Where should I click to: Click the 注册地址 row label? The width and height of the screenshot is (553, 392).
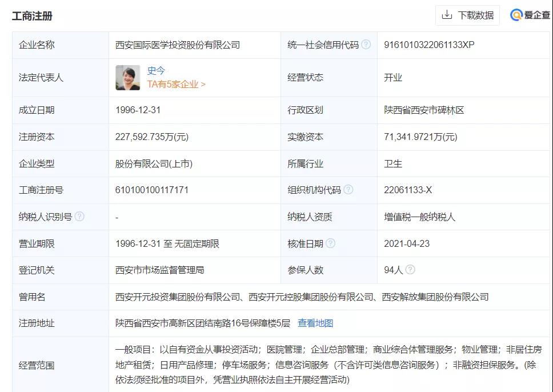pos(37,323)
